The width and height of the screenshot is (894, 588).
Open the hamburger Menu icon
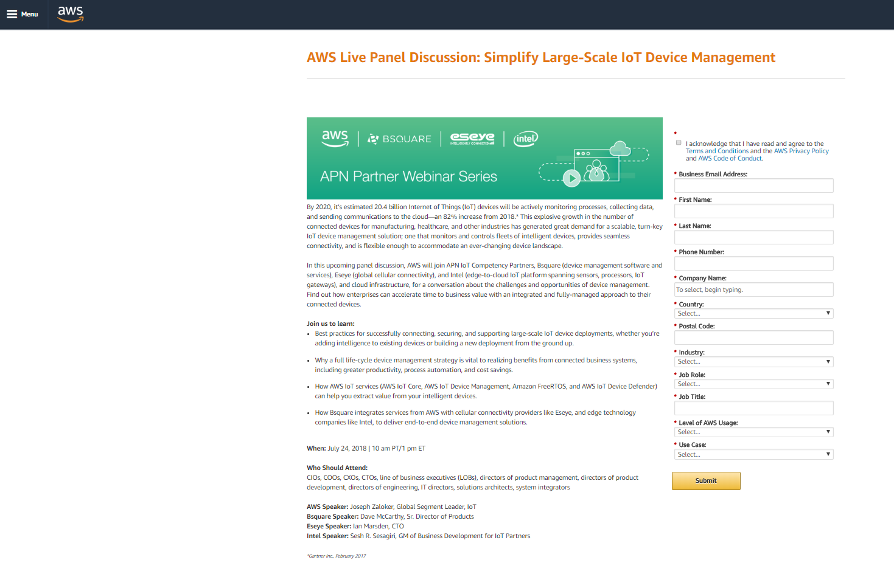(x=12, y=15)
